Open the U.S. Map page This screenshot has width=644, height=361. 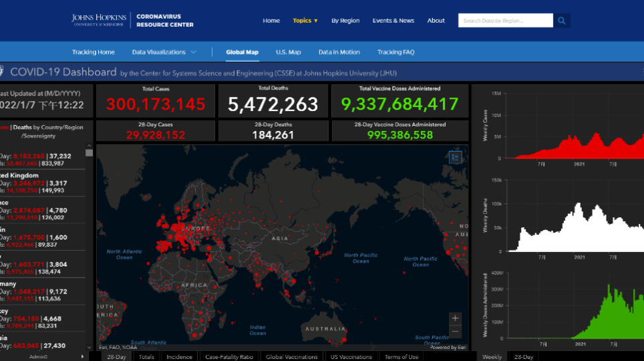[x=288, y=52]
